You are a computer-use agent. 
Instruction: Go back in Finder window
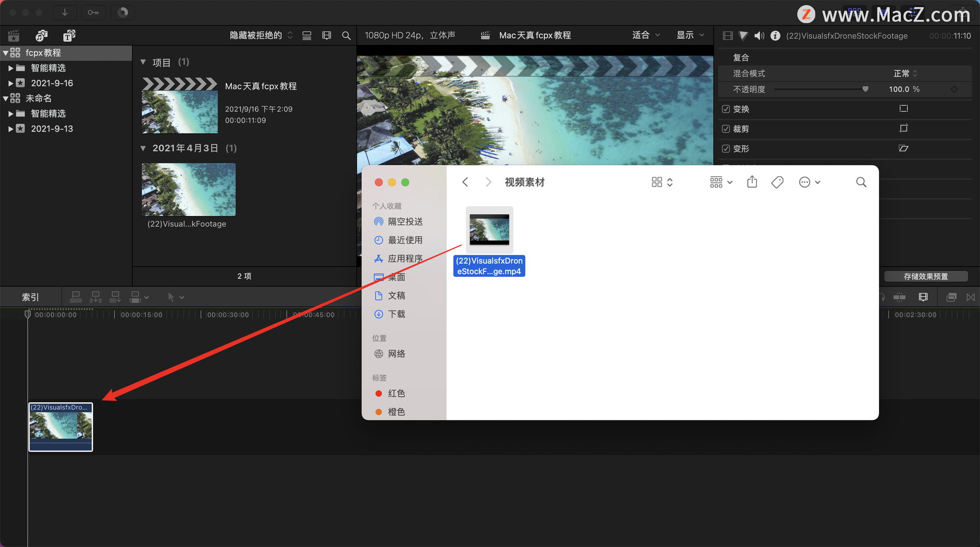pos(465,182)
